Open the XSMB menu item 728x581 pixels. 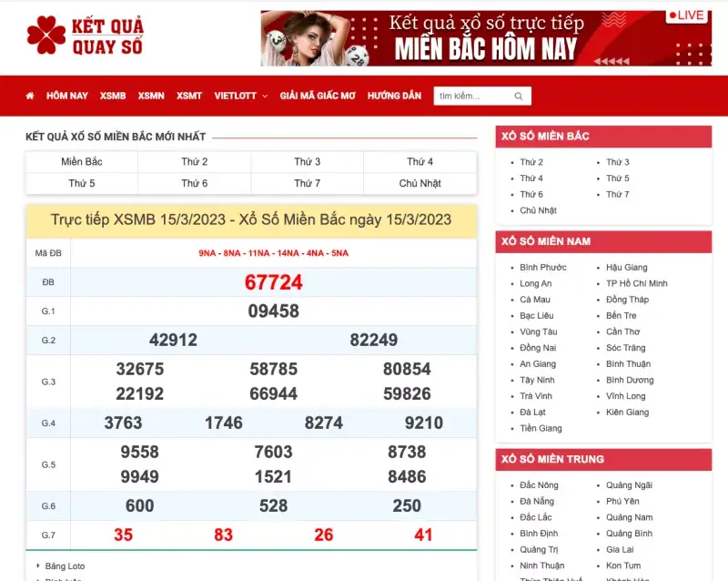click(113, 96)
